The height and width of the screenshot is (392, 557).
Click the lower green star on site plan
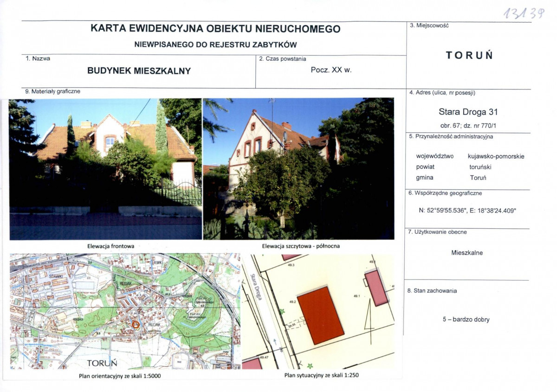(310, 366)
